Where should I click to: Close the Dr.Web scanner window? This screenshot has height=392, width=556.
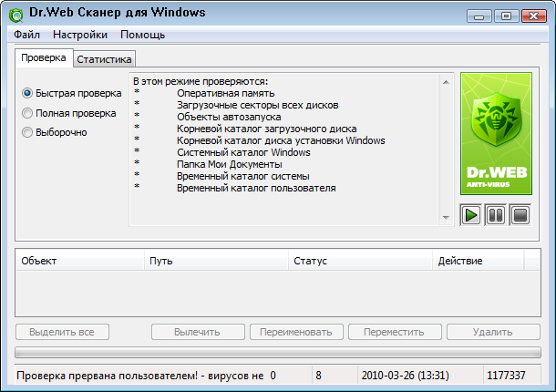click(x=533, y=16)
